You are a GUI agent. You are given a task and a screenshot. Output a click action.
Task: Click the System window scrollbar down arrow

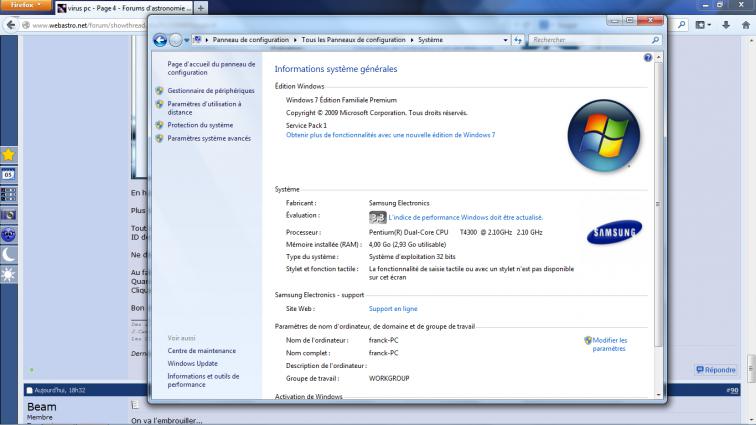659,395
